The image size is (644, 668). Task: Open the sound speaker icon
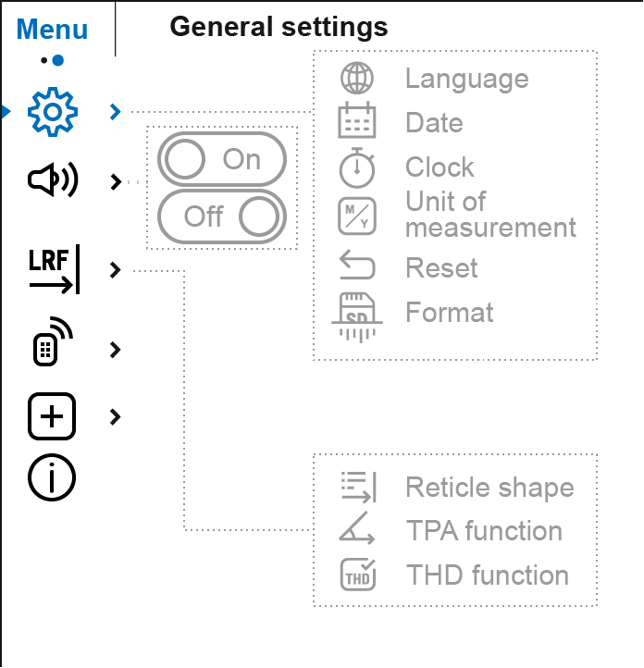click(x=53, y=181)
